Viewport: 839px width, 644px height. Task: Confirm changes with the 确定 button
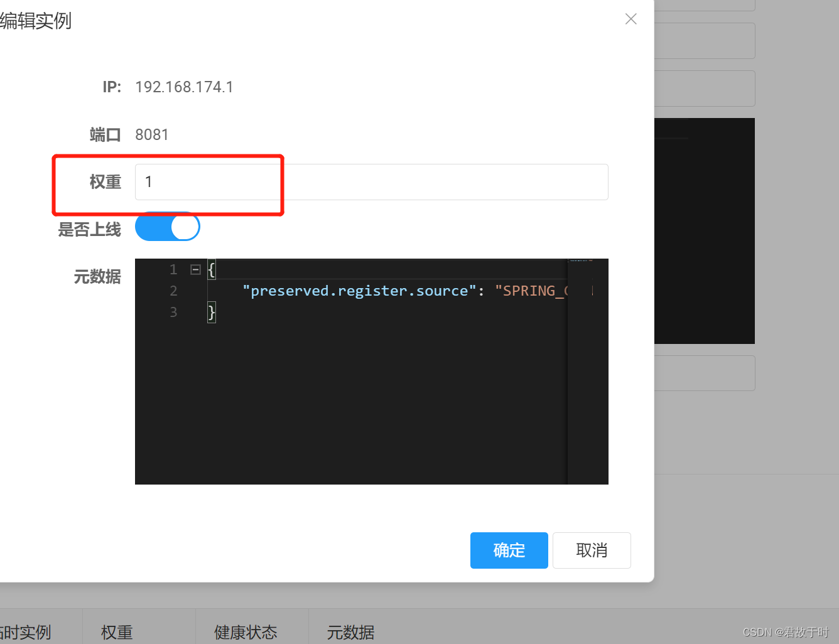pos(509,550)
